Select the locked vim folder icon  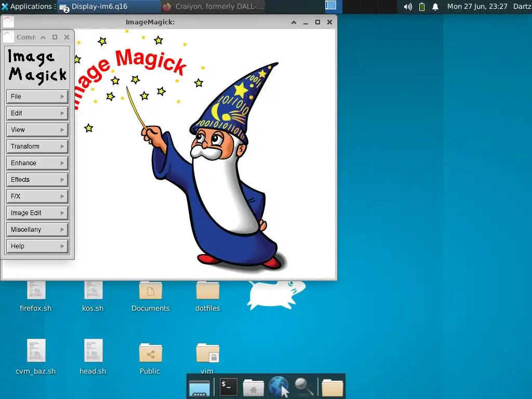coord(208,353)
